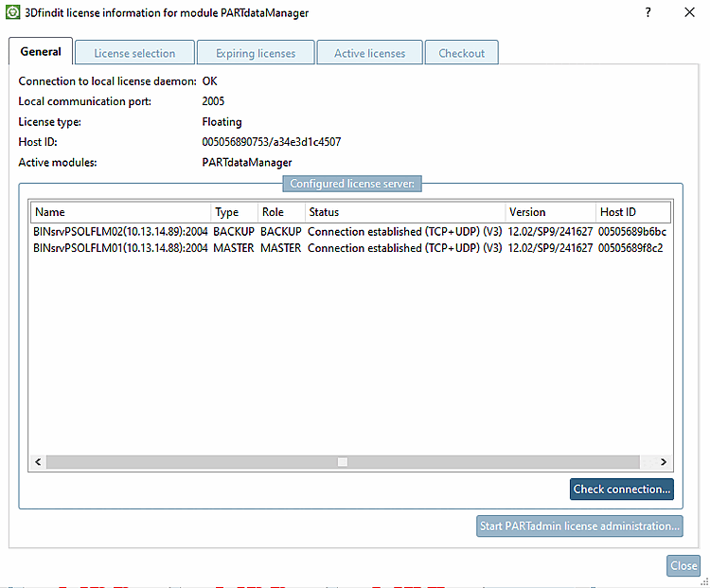Click Host ID cell 00505689f8c2
Image resolution: width=710 pixels, height=588 pixels.
click(x=630, y=248)
